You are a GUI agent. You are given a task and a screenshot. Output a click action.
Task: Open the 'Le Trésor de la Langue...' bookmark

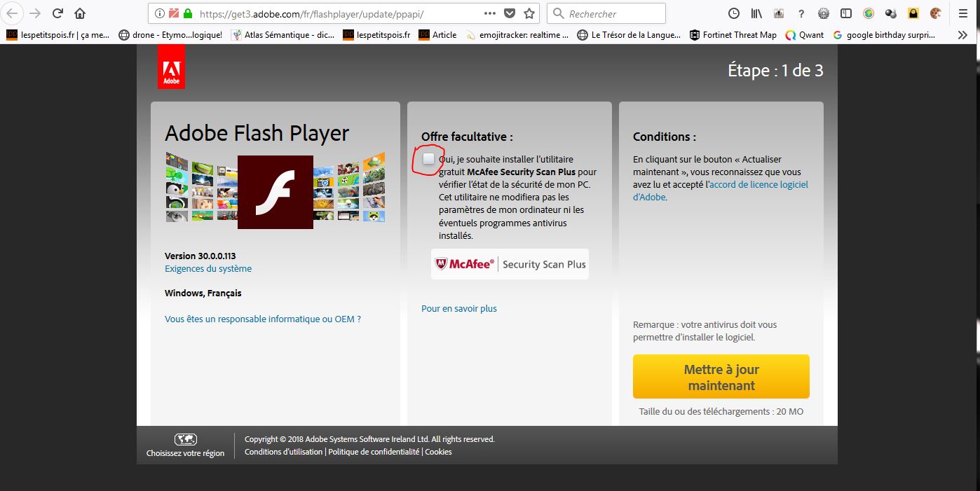[x=629, y=35]
